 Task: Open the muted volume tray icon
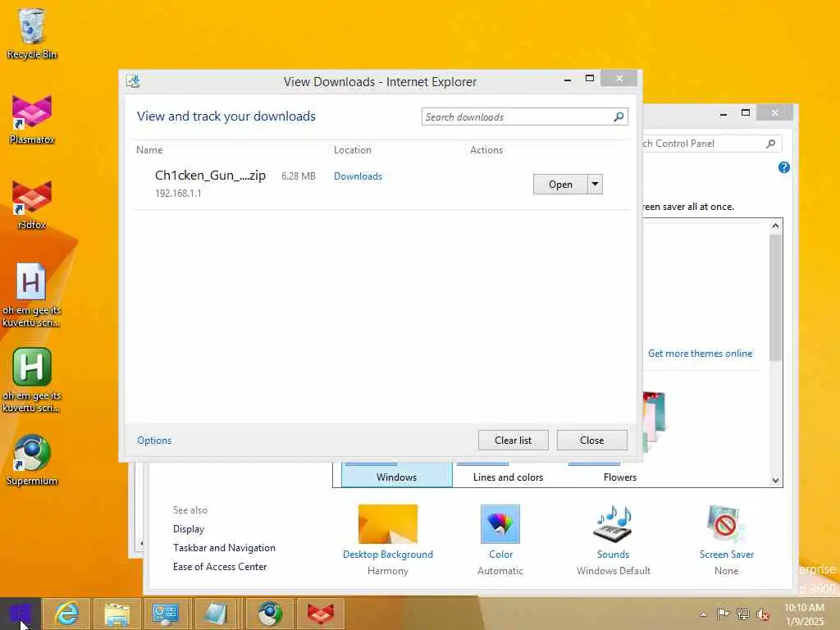[x=762, y=614]
